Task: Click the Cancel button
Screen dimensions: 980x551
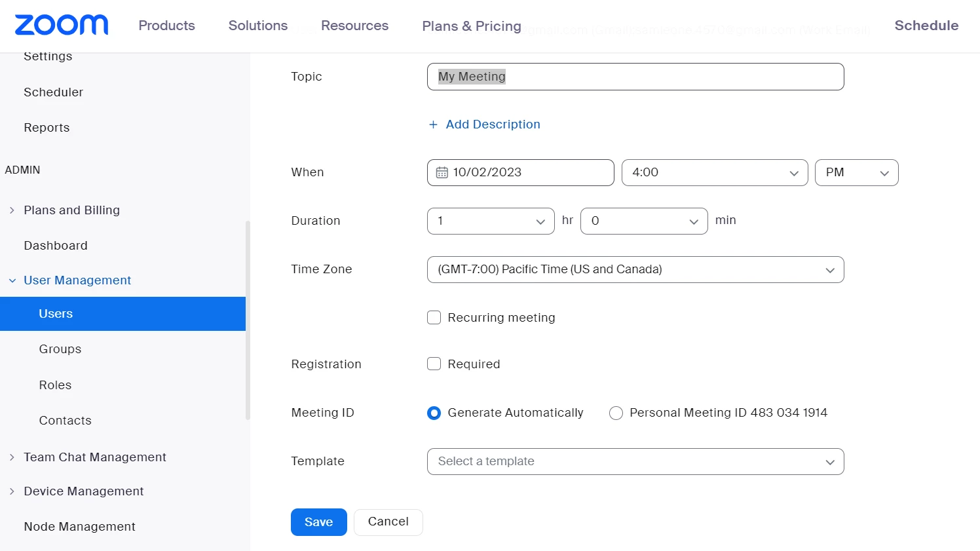Action: (x=388, y=522)
